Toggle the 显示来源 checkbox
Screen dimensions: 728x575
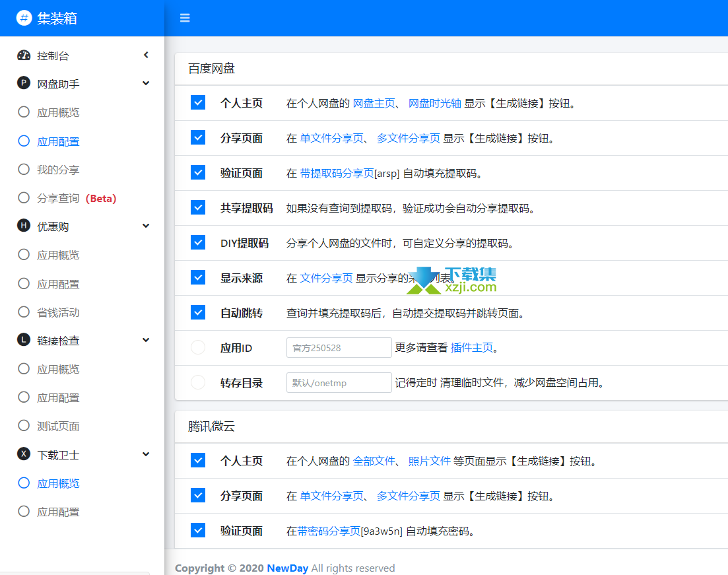[x=198, y=277]
